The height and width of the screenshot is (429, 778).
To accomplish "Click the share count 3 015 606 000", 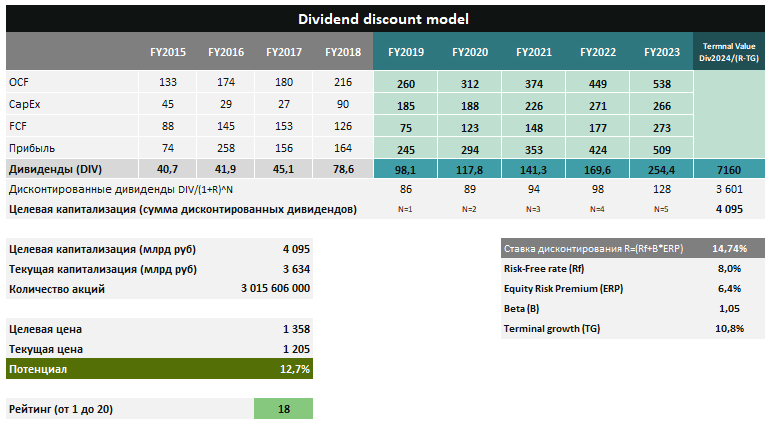I will [x=275, y=289].
